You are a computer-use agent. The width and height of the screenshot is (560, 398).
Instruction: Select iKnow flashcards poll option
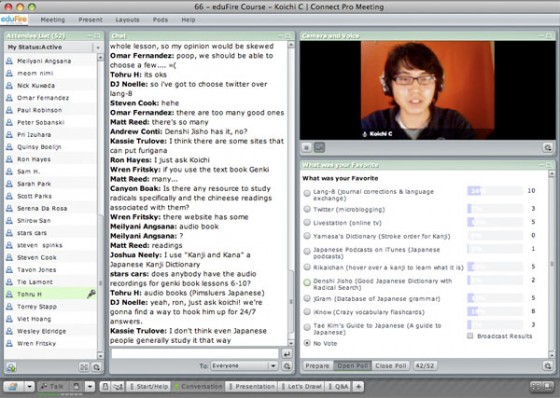click(307, 312)
